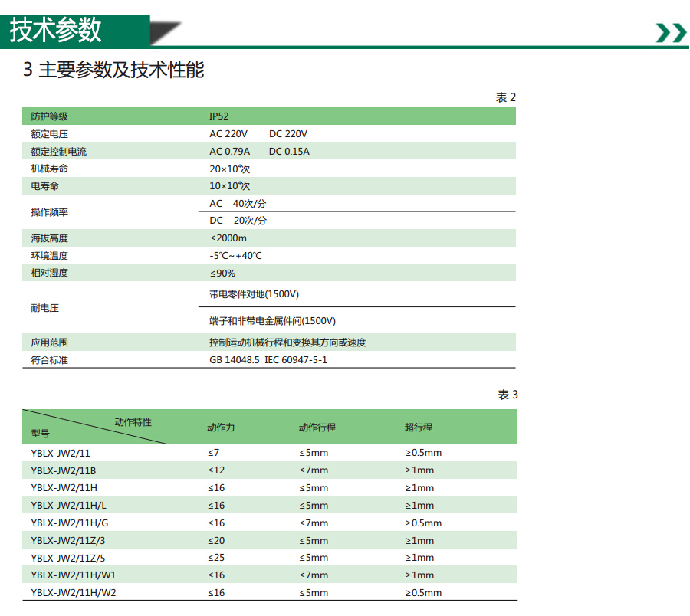
Task: Click the 技术参数 header banner
Action: 56,30
